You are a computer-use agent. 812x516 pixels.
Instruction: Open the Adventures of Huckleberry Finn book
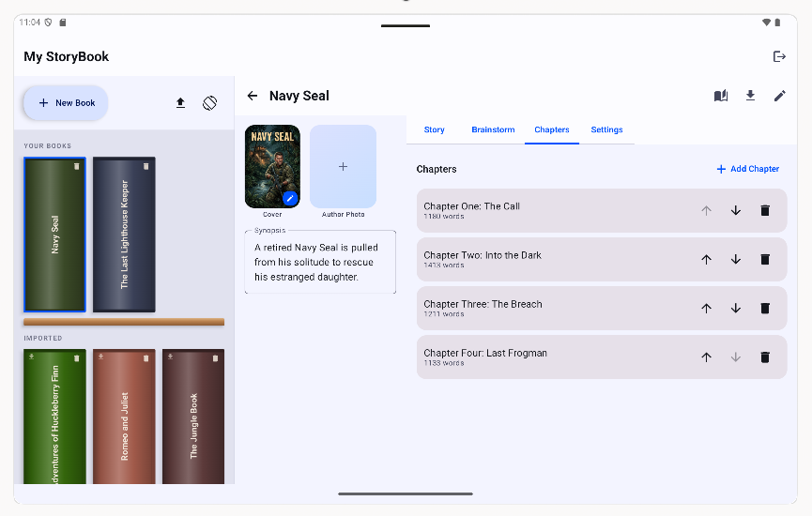tap(54, 417)
